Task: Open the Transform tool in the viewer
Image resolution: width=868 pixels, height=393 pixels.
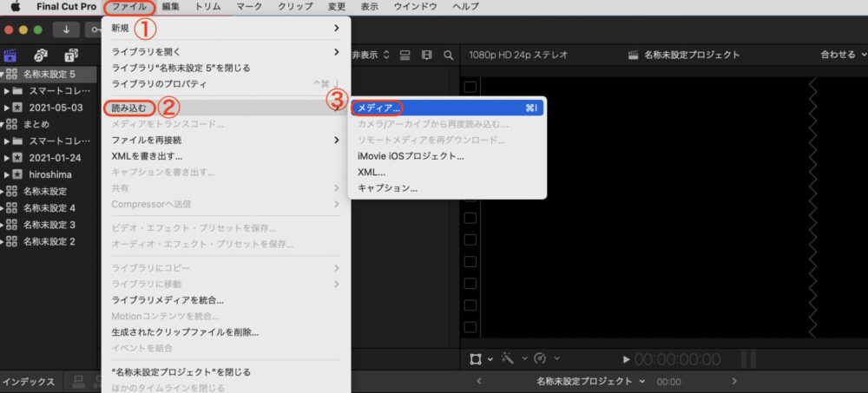Action: click(x=476, y=358)
